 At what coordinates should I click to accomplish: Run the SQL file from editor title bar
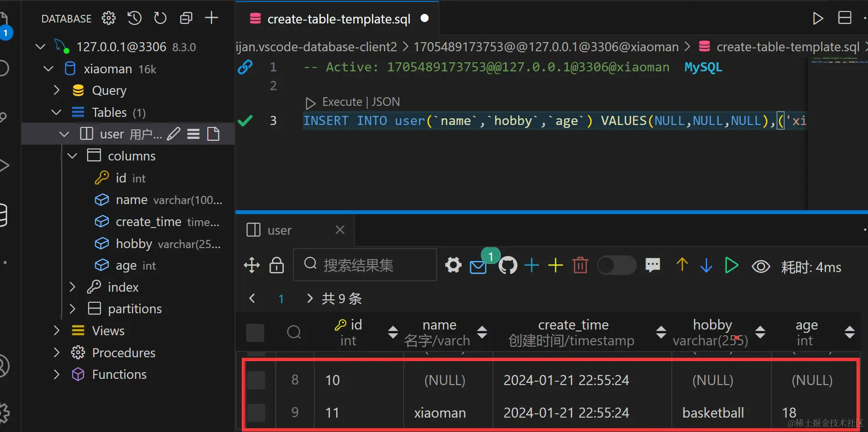pyautogui.click(x=818, y=18)
